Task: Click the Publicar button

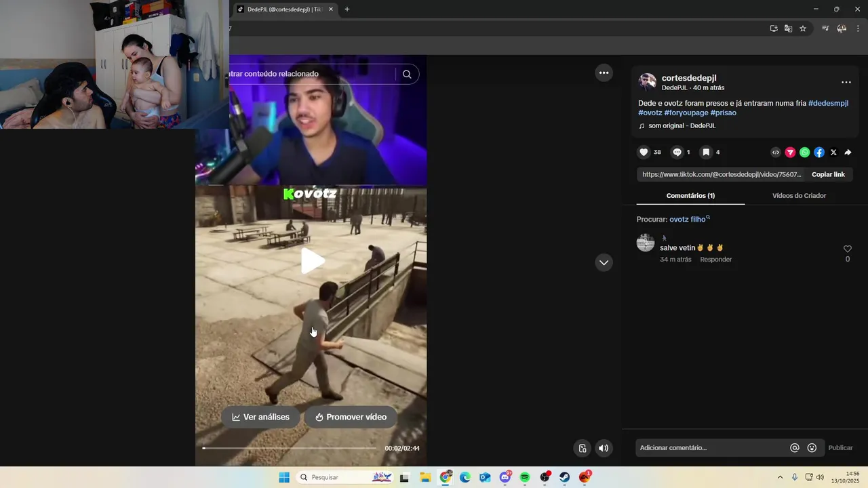Action: [840, 448]
